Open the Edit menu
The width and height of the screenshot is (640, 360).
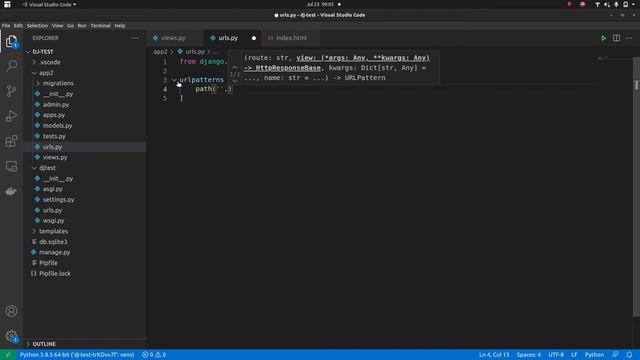click(x=18, y=26)
